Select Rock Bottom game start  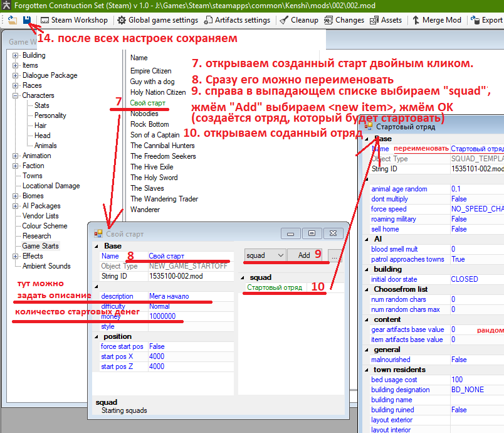pyautogui.click(x=149, y=124)
